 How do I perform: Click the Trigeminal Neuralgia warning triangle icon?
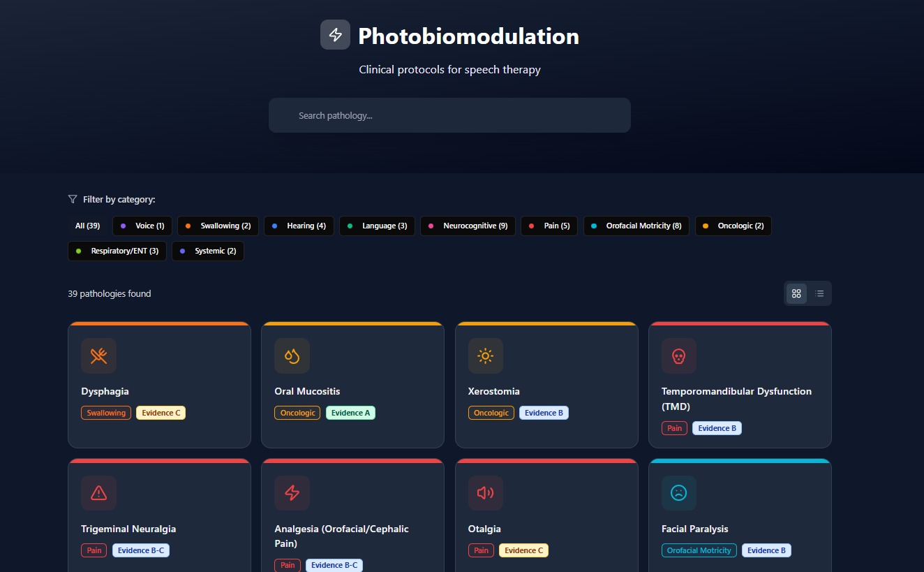tap(98, 493)
